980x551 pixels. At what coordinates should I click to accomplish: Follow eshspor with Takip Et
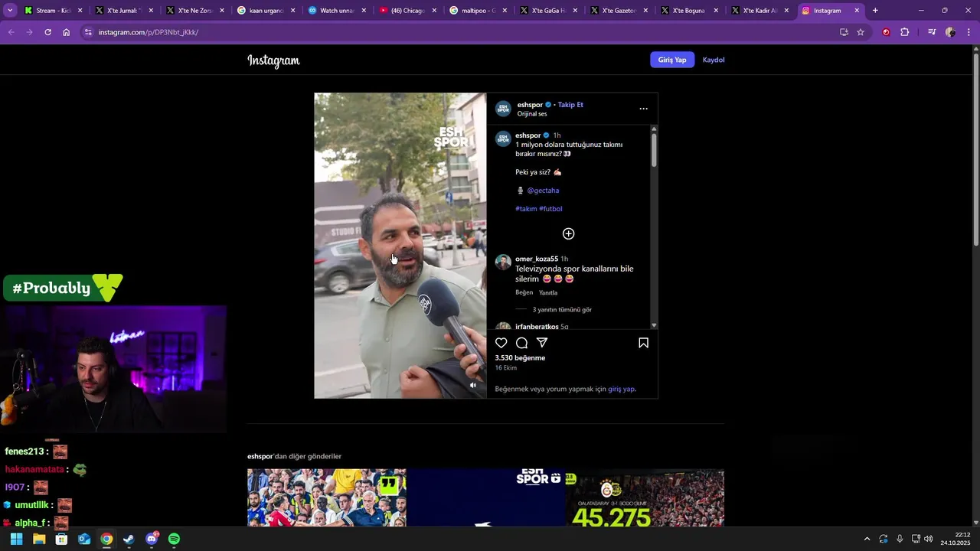point(570,105)
